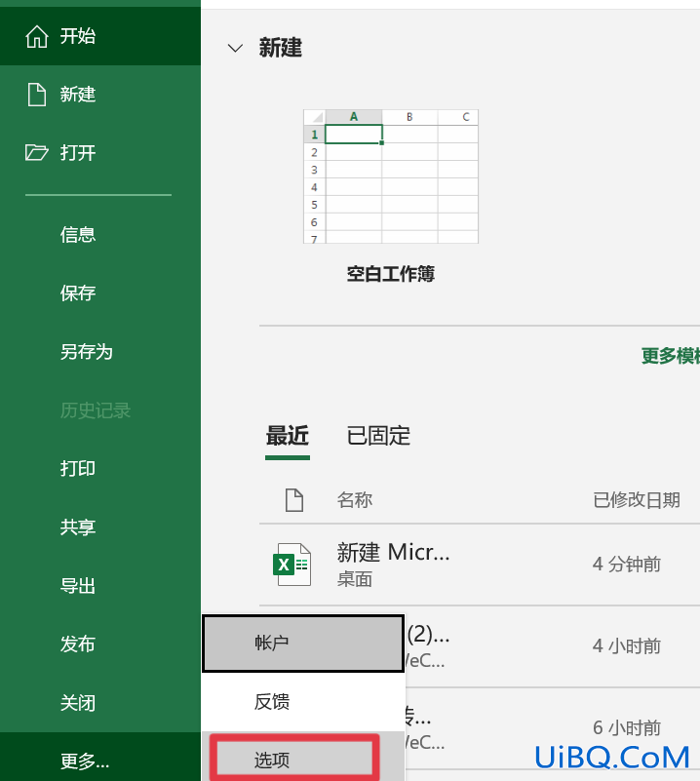Click the 6 小时前 modified time
Screen dimensions: 700x781
(x=626, y=727)
